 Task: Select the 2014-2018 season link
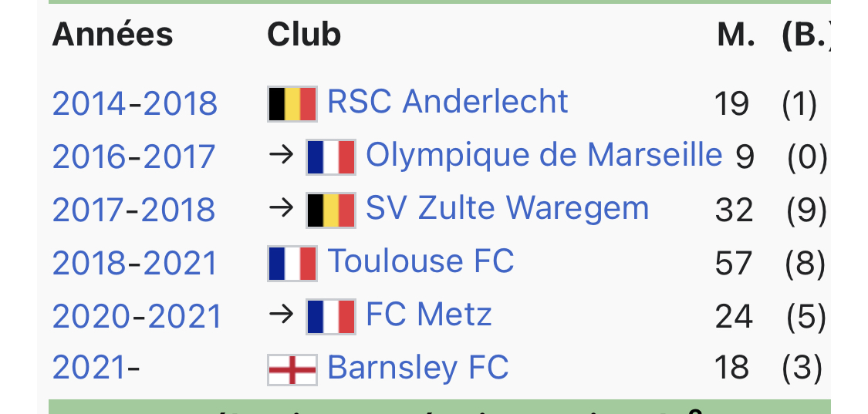tap(135, 104)
